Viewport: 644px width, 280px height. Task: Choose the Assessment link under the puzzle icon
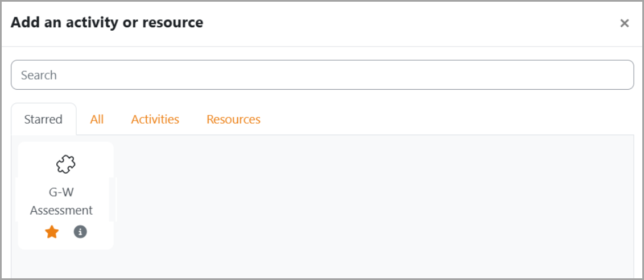pyautogui.click(x=61, y=210)
